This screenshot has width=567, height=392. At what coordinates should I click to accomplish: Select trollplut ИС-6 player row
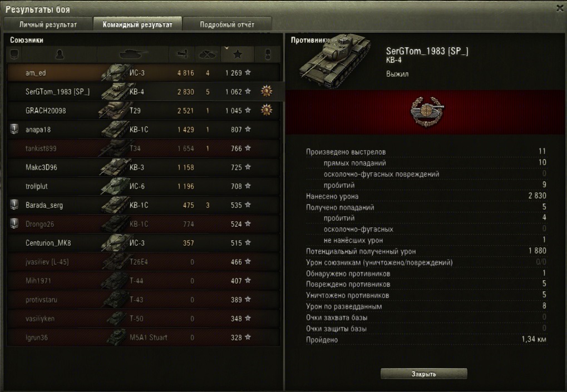coord(143,186)
